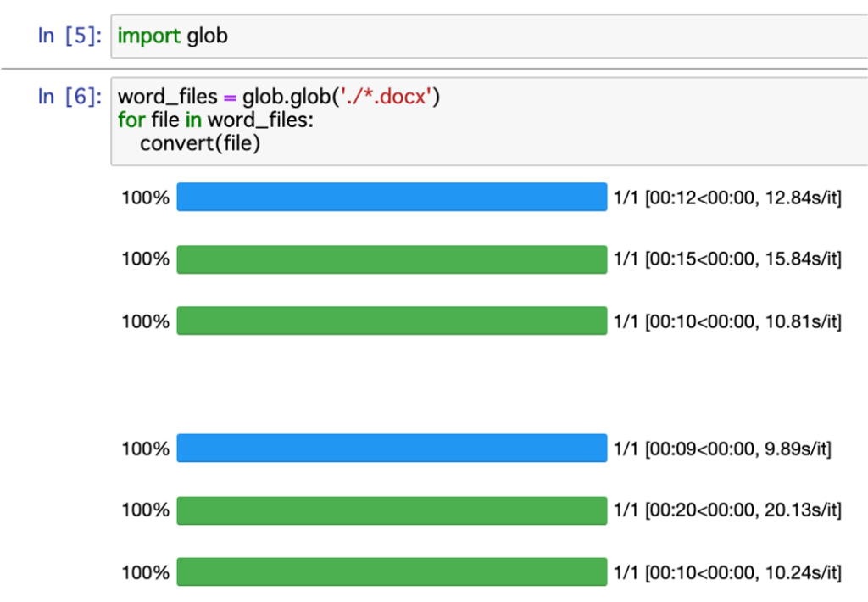Click the lower blue progress bar
Screen dimensions: 868x602
tap(391, 448)
